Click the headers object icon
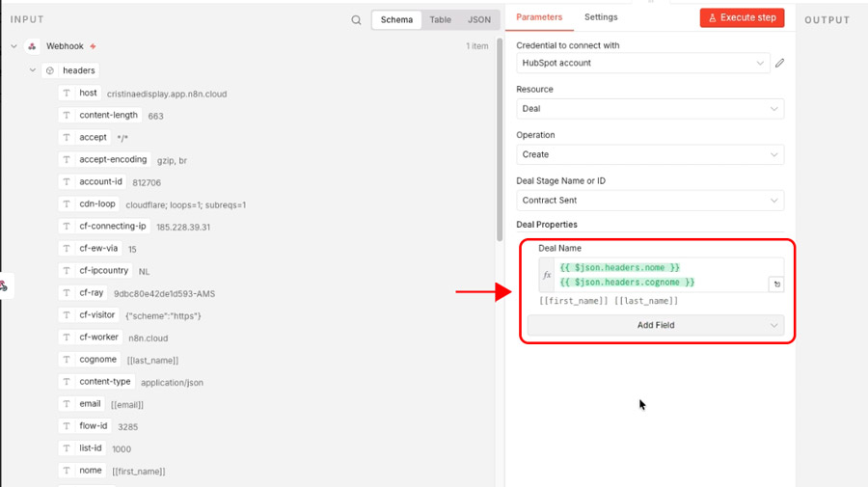 pyautogui.click(x=50, y=70)
